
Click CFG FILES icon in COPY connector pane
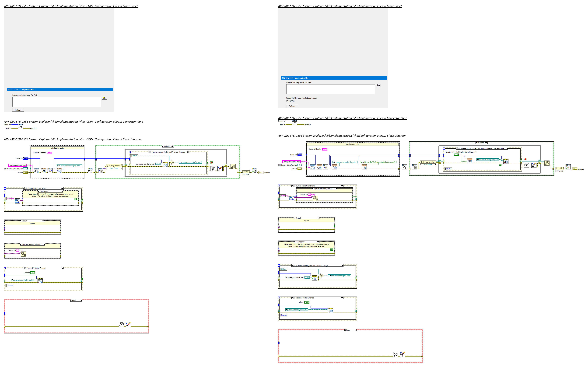(x=21, y=126)
